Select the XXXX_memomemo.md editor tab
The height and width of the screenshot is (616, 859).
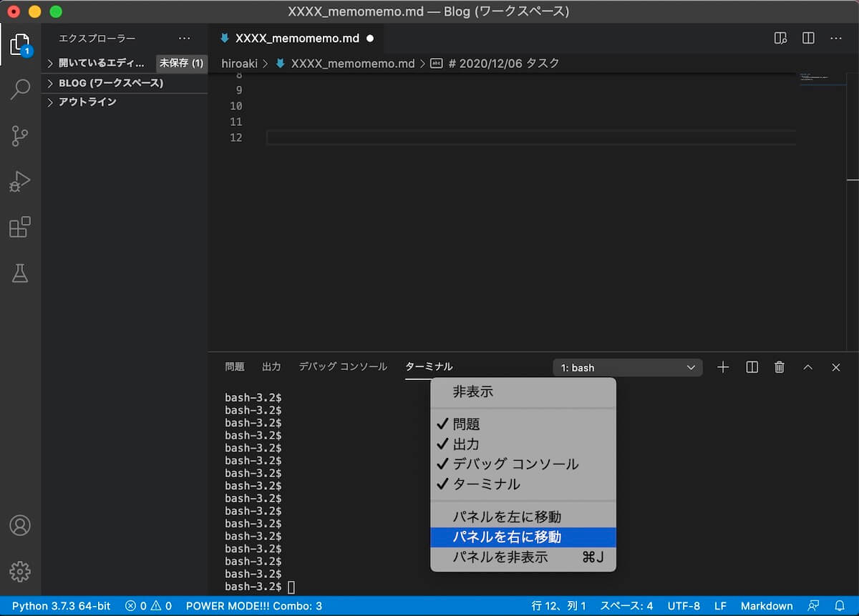(x=297, y=39)
